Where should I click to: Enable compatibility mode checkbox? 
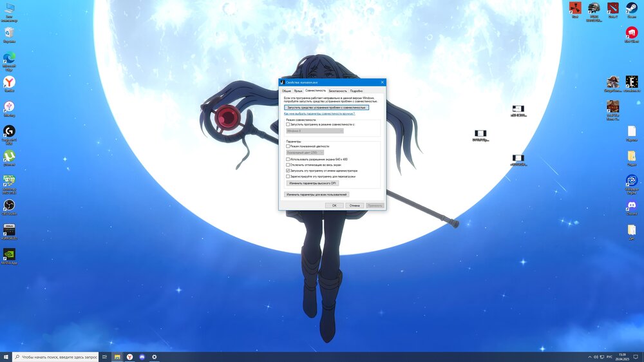tap(288, 124)
